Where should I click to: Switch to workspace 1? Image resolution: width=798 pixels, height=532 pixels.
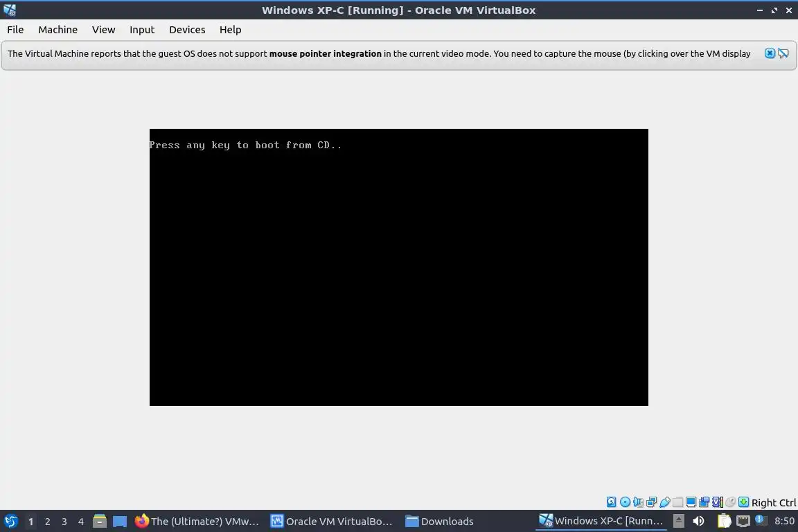click(x=30, y=522)
